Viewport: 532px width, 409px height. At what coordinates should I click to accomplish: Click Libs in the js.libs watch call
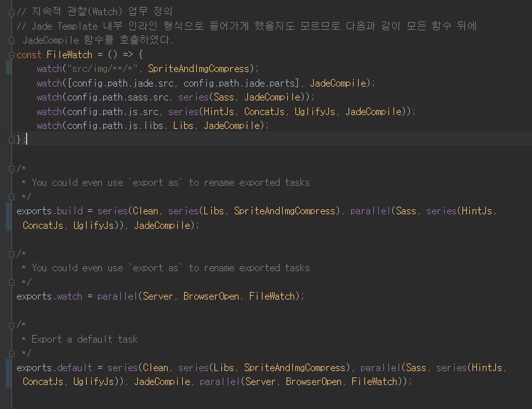(183, 125)
